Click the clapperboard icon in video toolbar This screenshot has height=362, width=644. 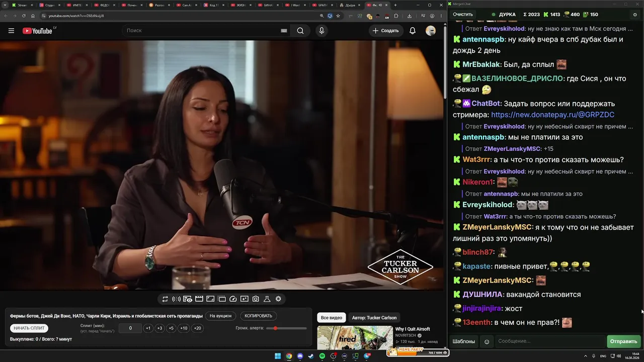199,299
